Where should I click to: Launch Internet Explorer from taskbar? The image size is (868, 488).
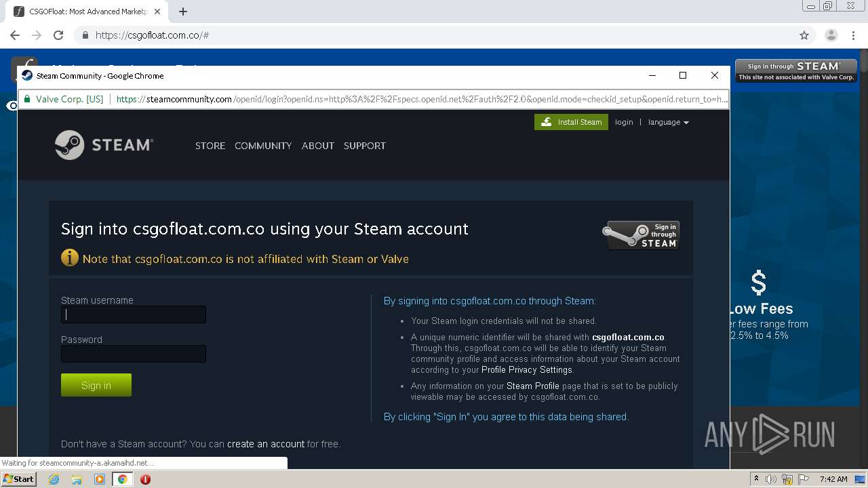tap(54, 479)
